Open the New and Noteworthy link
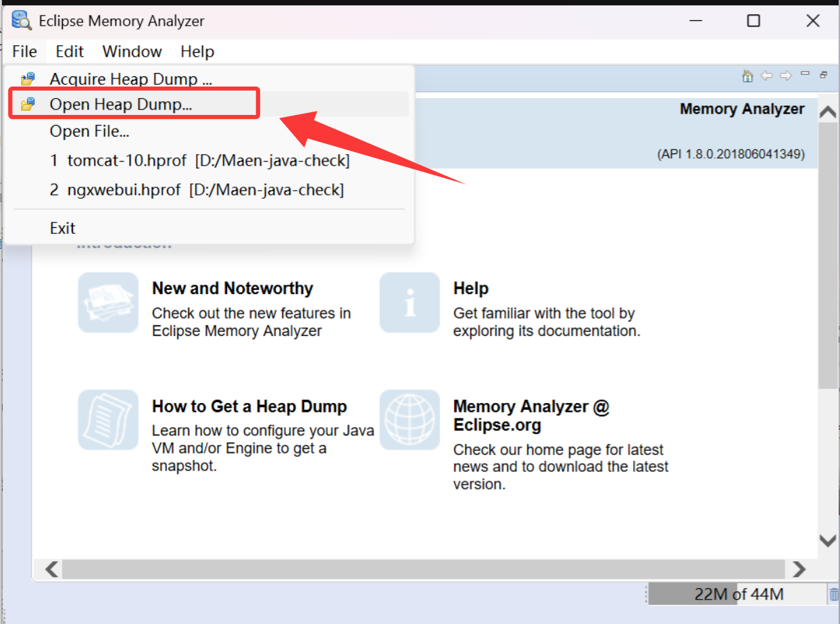Image resolution: width=840 pixels, height=624 pixels. [x=232, y=289]
